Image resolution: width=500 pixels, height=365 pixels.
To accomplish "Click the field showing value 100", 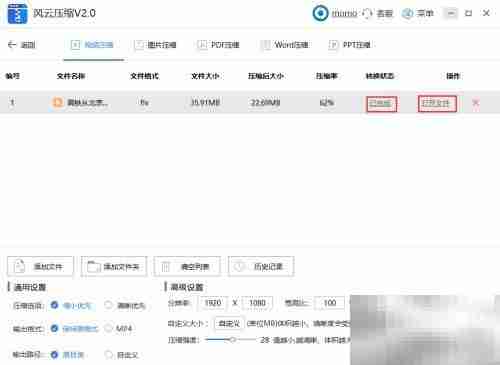I will [x=330, y=303].
